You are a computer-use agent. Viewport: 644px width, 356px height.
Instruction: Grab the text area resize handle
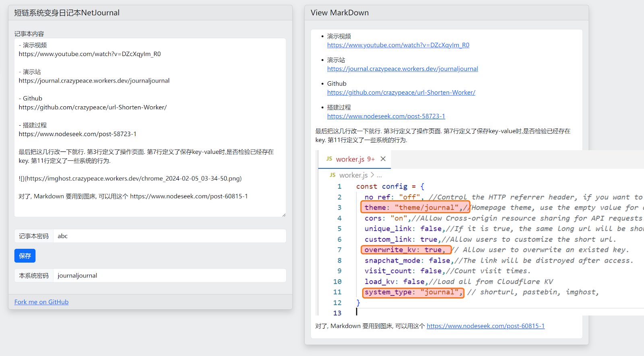284,215
